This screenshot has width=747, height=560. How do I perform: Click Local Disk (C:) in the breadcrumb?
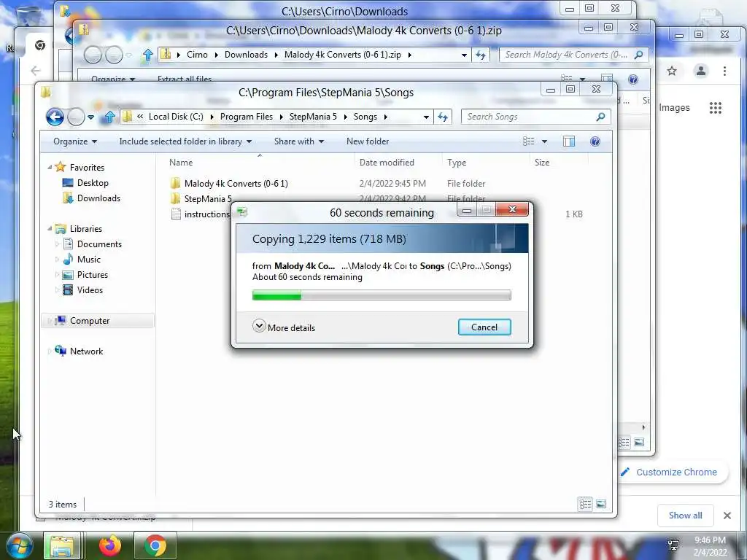[x=176, y=117]
